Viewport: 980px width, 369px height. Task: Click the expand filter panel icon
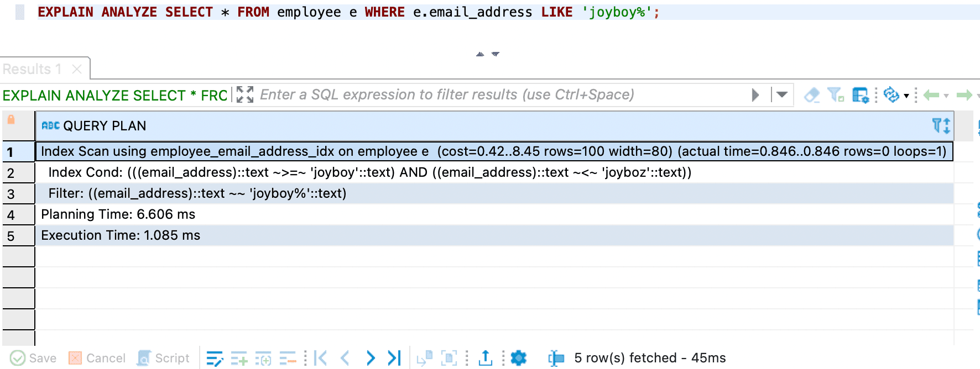pyautogui.click(x=245, y=95)
